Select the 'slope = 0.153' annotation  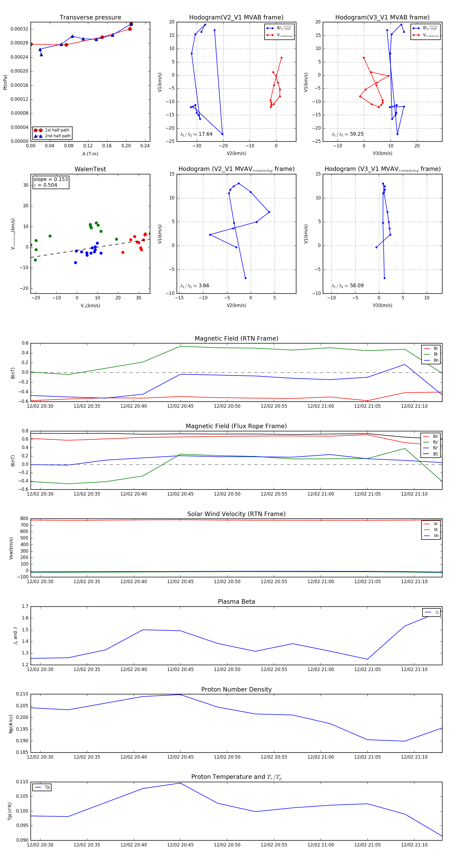click(50, 179)
